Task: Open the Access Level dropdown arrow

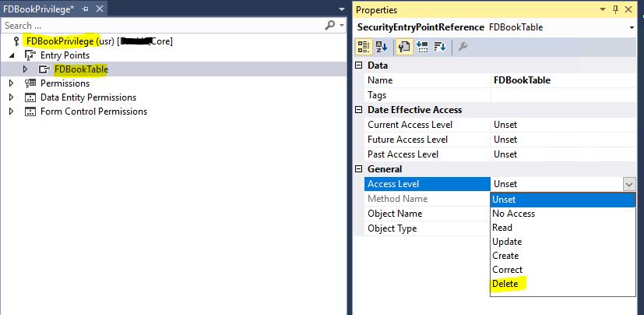Action: point(629,184)
